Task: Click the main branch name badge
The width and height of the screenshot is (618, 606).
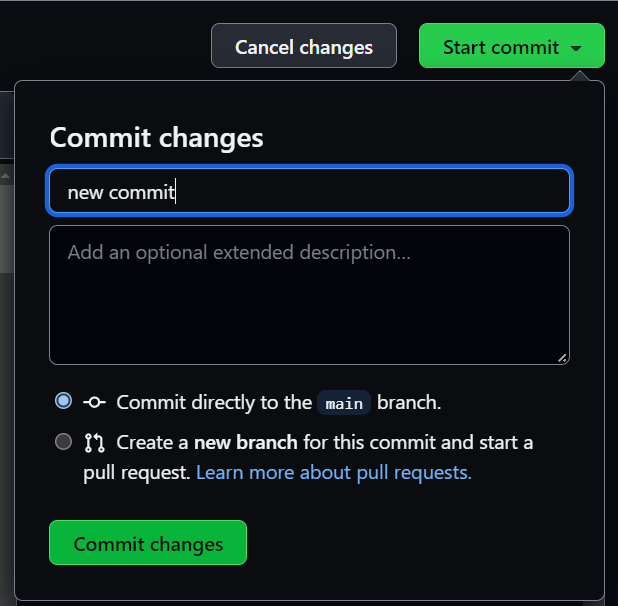Action: coord(344,403)
